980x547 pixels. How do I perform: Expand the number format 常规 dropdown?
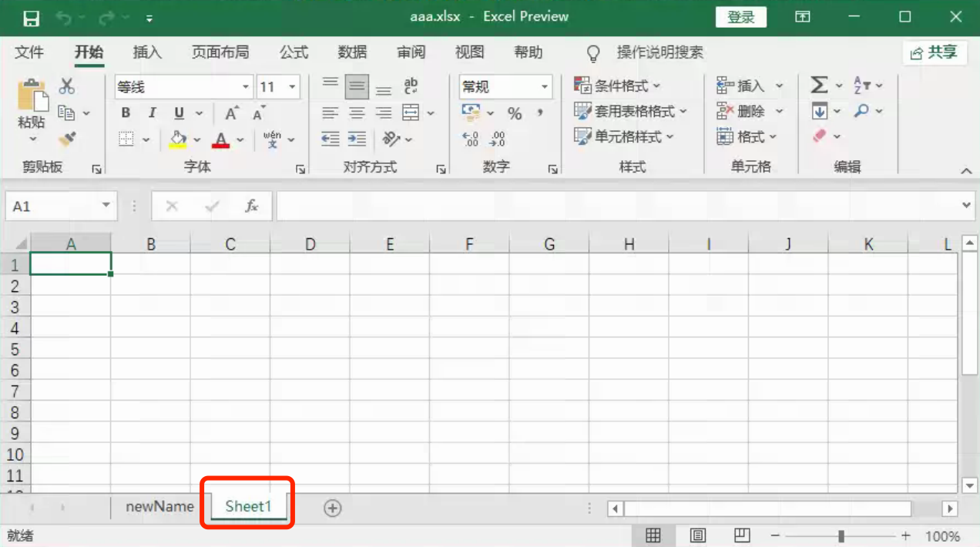pos(545,87)
